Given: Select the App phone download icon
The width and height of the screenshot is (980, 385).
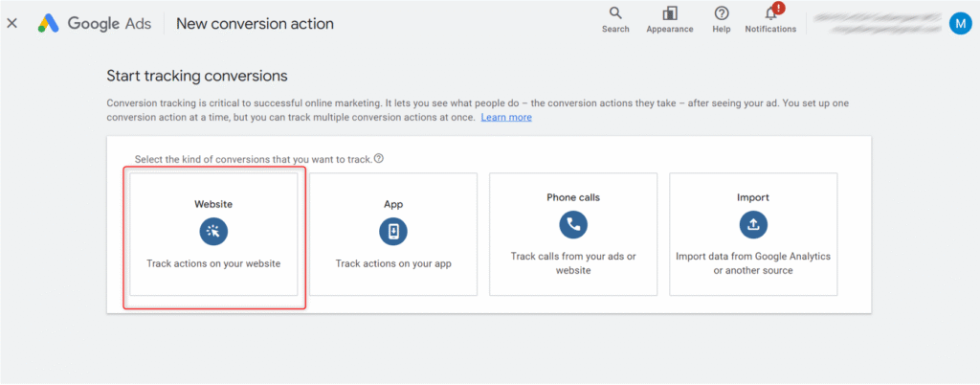Looking at the screenshot, I should coord(393,231).
